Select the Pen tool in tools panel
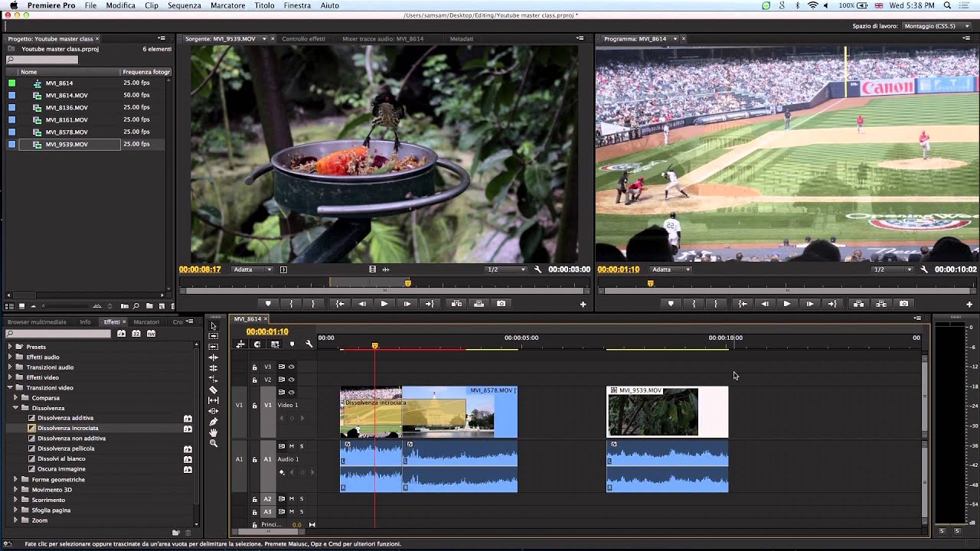 pyautogui.click(x=214, y=422)
